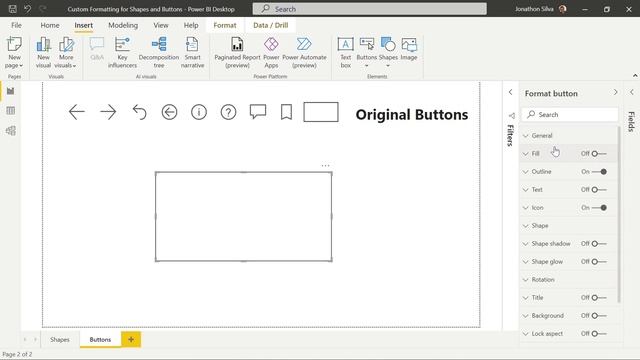
Task: Open More visuals gallery
Action: click(x=66, y=53)
